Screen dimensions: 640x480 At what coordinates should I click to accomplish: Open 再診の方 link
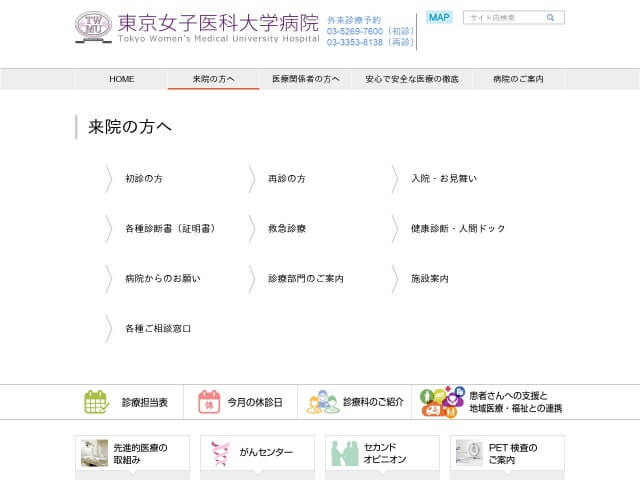(x=287, y=178)
